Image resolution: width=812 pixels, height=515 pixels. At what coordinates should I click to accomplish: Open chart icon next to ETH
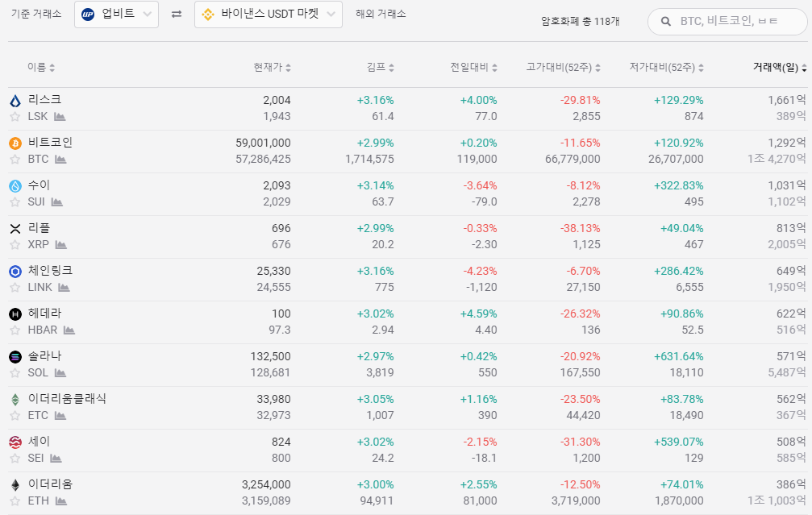61,500
